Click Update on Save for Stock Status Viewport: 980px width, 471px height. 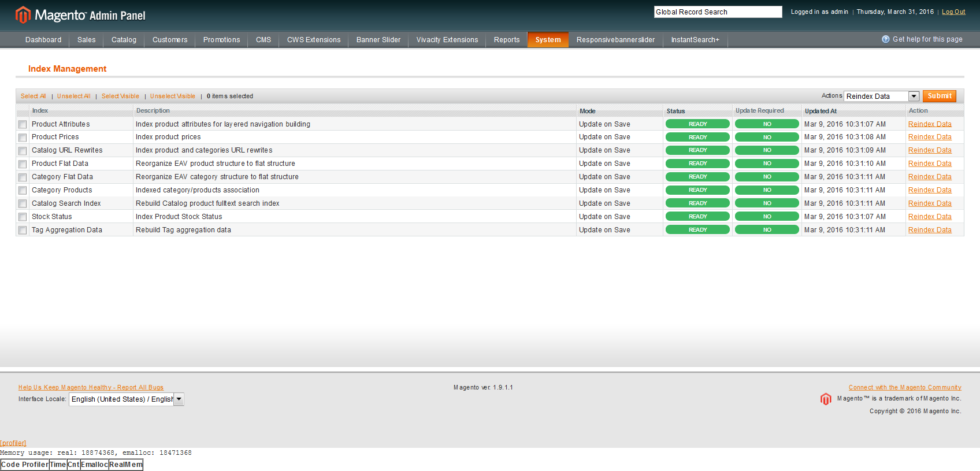pos(604,217)
